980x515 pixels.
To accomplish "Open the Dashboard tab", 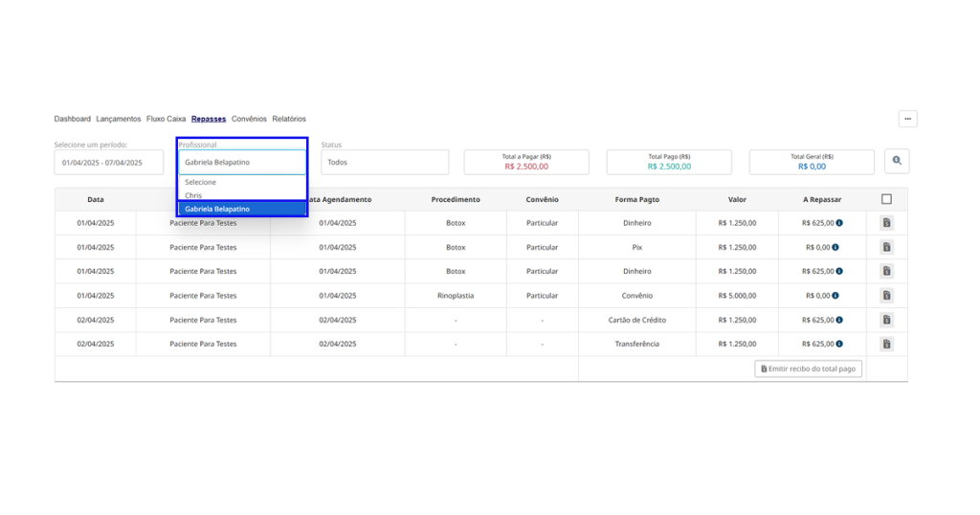I will [x=72, y=119].
